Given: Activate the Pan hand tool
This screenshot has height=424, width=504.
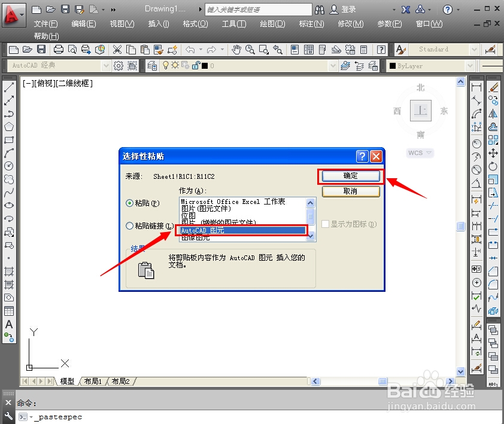Looking at the screenshot, I should click(236, 50).
